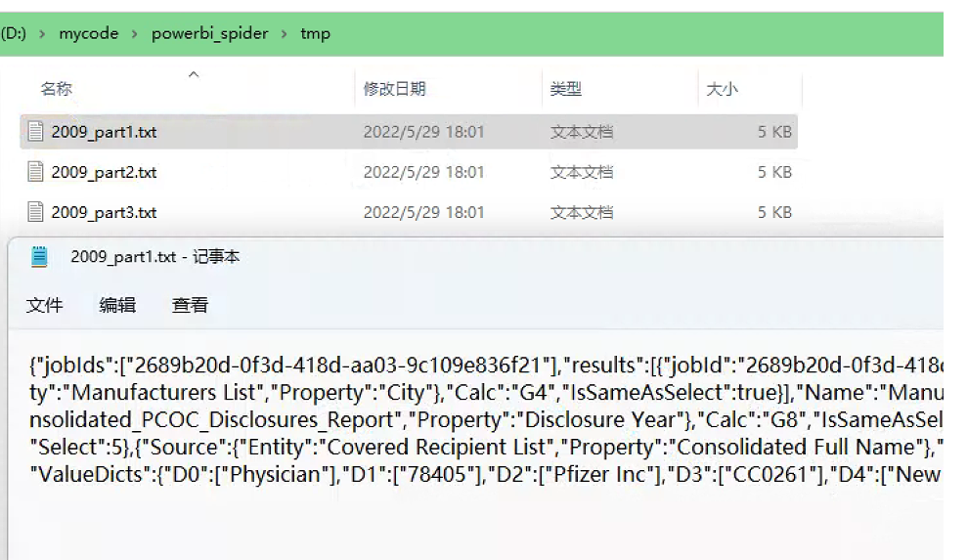The image size is (968, 560).
Task: Sort files by 修改日期 column header
Action: click(394, 89)
